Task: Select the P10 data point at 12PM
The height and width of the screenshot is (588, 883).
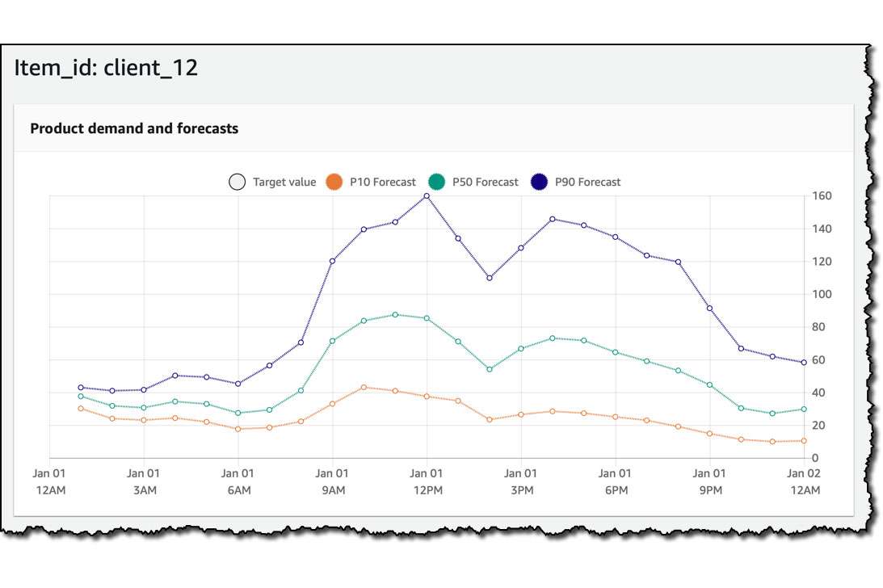Action: coord(427,397)
